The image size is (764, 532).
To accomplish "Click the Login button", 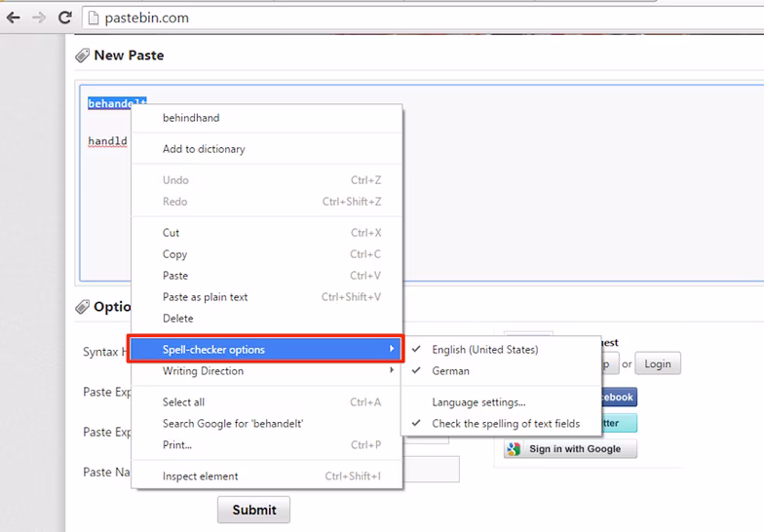I will 658,364.
